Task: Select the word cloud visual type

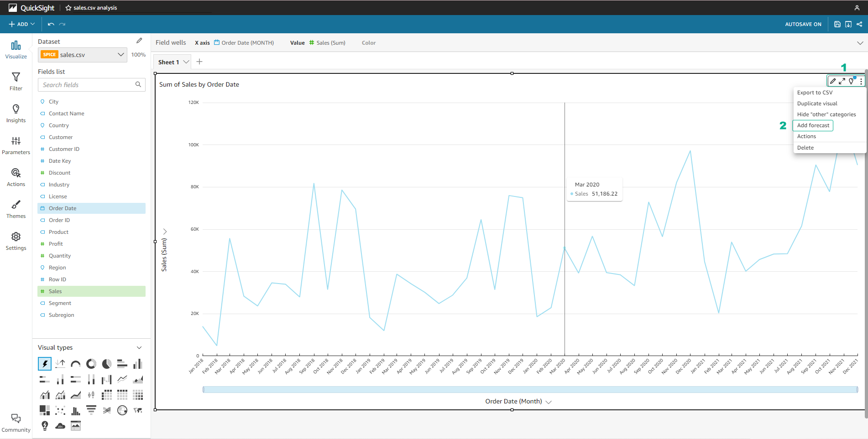Action: pyautogui.click(x=60, y=426)
